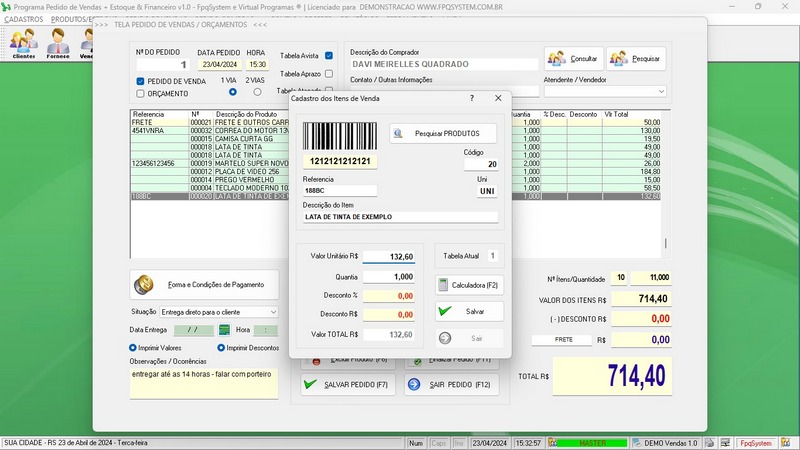Select the Imprimir Descontos radio option
The image size is (800, 450).
(x=219, y=348)
